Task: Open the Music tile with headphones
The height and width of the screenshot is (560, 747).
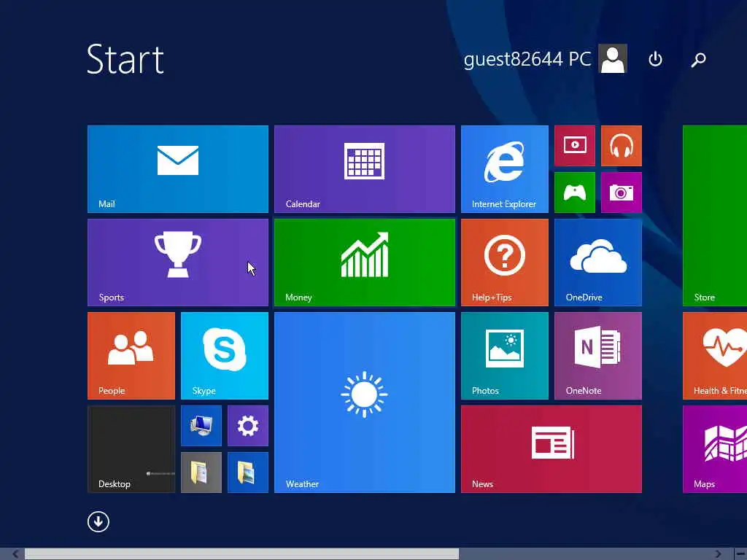Action: (x=622, y=146)
